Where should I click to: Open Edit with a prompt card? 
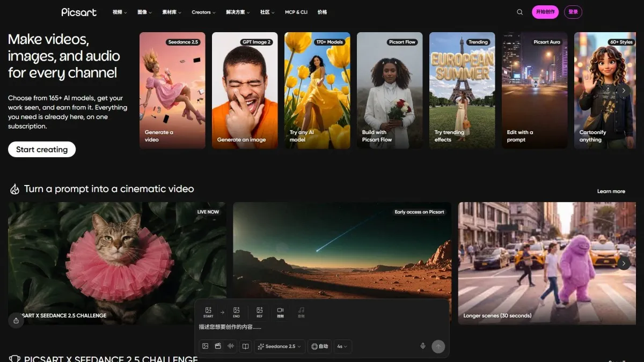(x=535, y=90)
